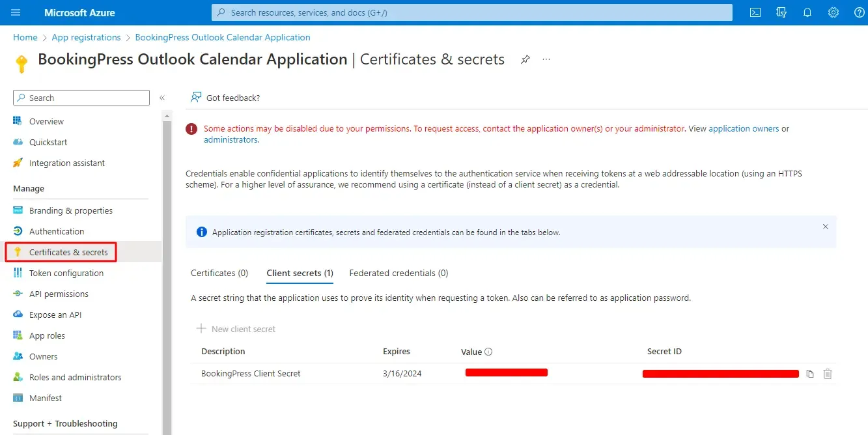Click the Overview icon in the sidebar
The height and width of the screenshot is (435, 868).
[x=18, y=121]
